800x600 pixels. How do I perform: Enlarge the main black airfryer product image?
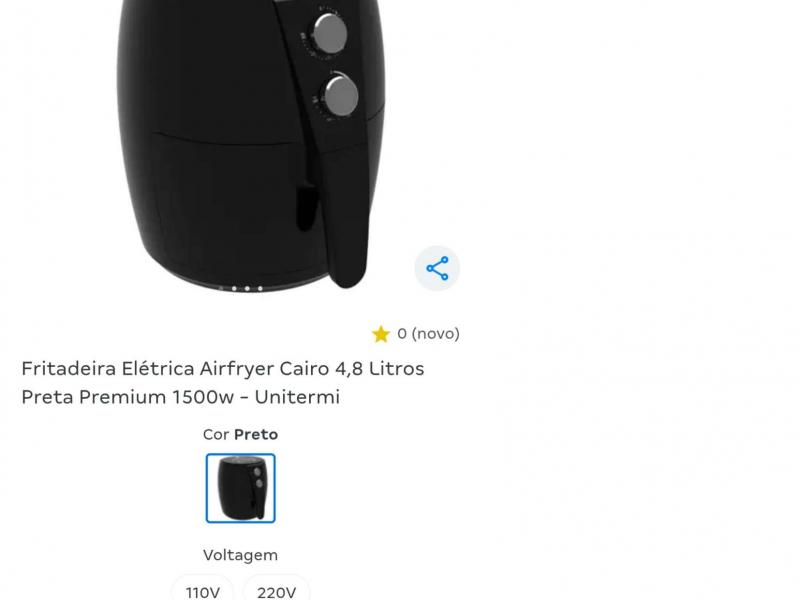(251, 145)
